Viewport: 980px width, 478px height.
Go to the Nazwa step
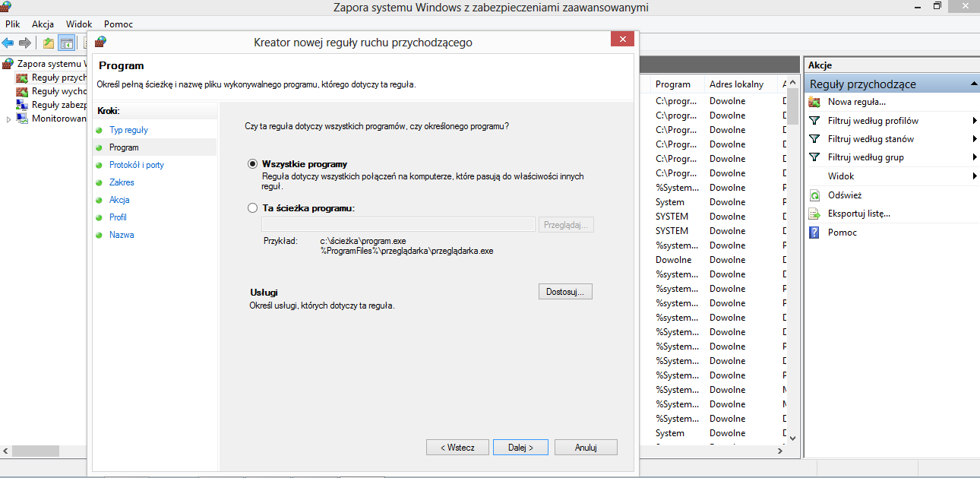click(122, 235)
